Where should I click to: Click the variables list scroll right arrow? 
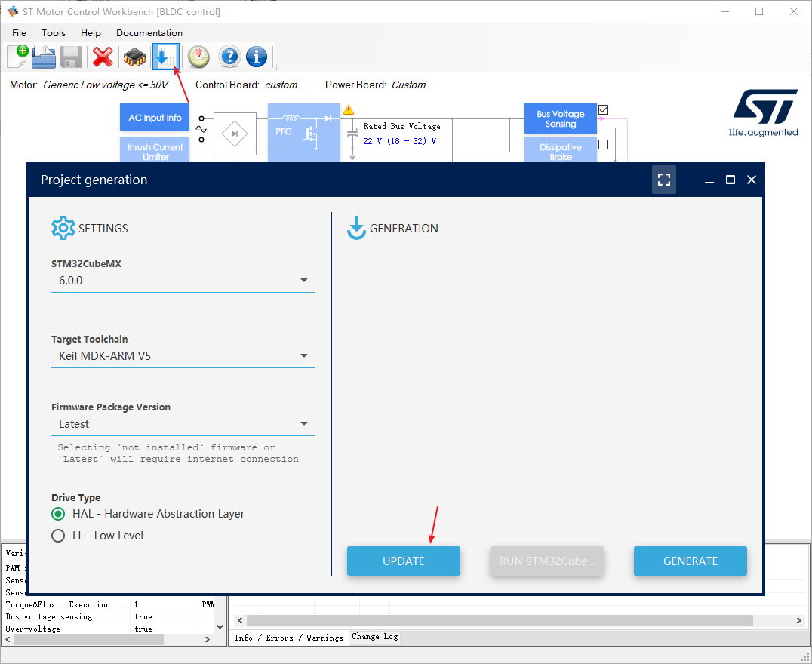click(207, 640)
